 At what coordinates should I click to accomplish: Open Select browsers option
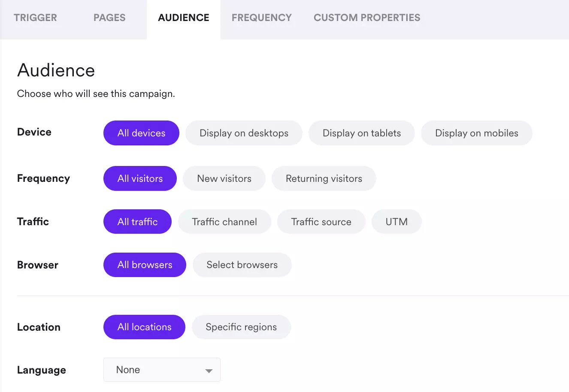[x=242, y=265]
